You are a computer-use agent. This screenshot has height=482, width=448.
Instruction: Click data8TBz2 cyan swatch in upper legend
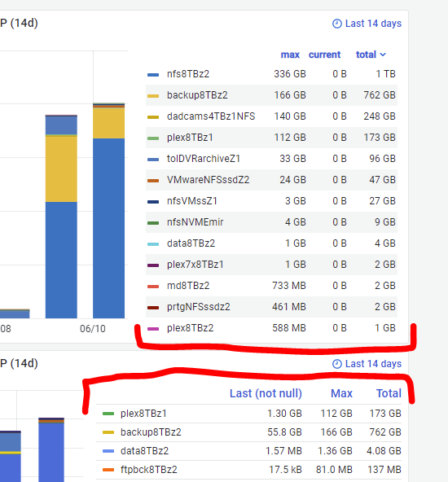pyautogui.click(x=153, y=244)
